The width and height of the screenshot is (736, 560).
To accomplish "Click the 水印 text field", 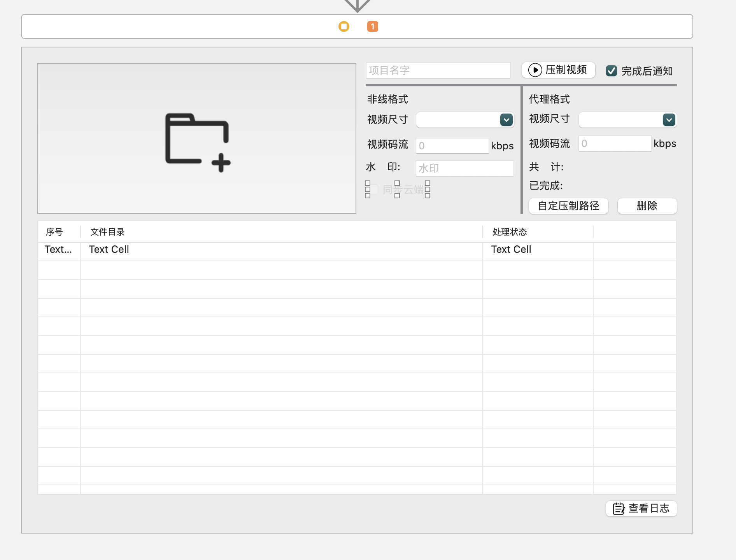I will (x=465, y=168).
